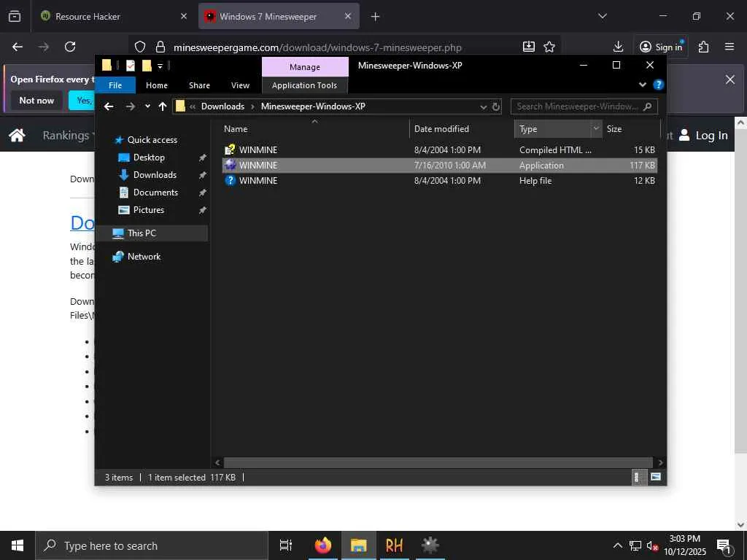
Task: Click Not now in Firefox prompt
Action: coord(36,101)
